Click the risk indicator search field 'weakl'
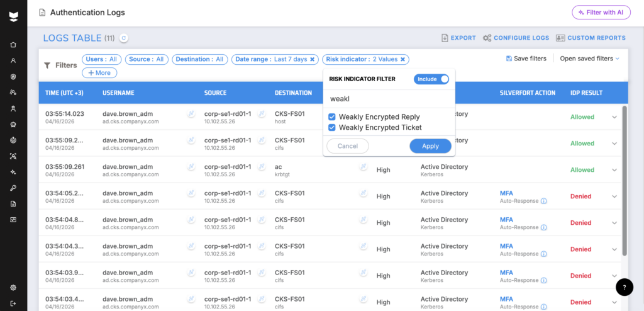This screenshot has height=311, width=644. tap(389, 99)
